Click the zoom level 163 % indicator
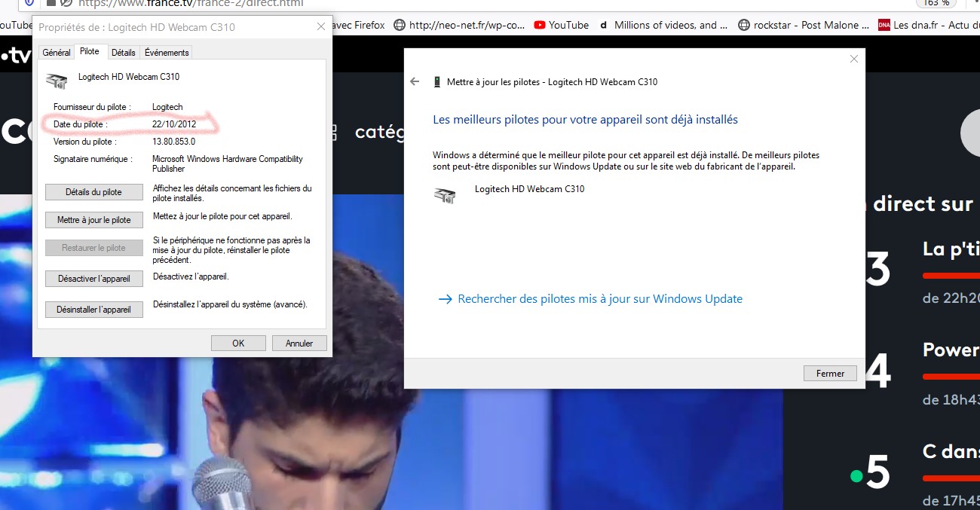The width and height of the screenshot is (980, 510). tap(936, 3)
